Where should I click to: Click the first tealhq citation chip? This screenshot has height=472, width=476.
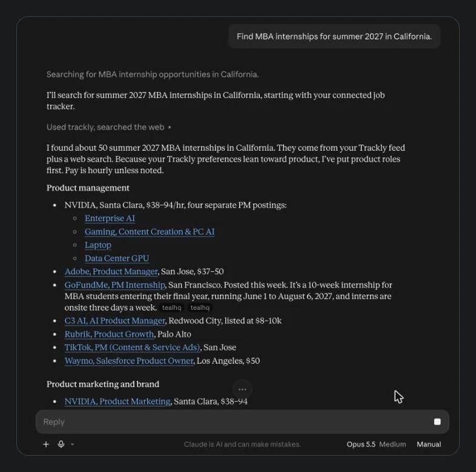click(171, 307)
